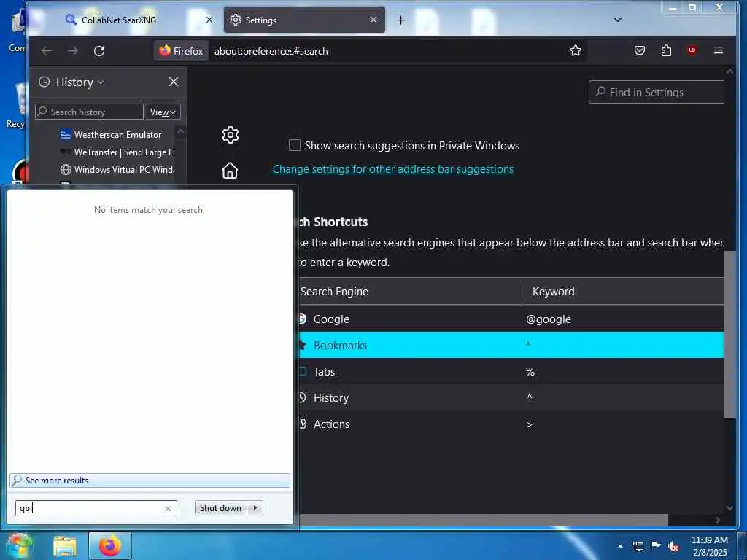Click the Search Engine column header
747x560 pixels.
[411, 292]
